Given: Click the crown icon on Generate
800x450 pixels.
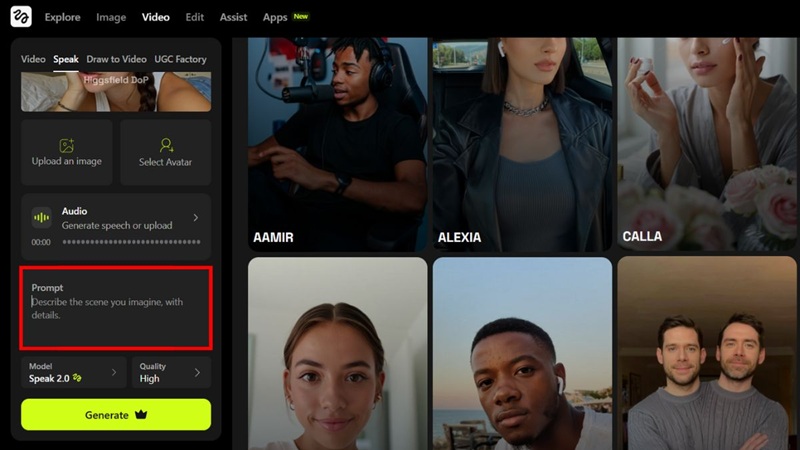Looking at the screenshot, I should click(x=141, y=414).
